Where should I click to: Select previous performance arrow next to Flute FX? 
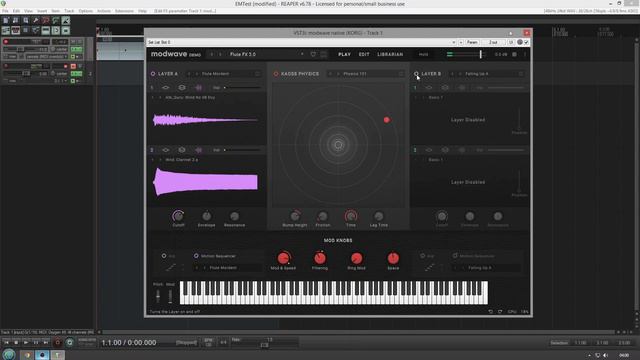point(211,54)
